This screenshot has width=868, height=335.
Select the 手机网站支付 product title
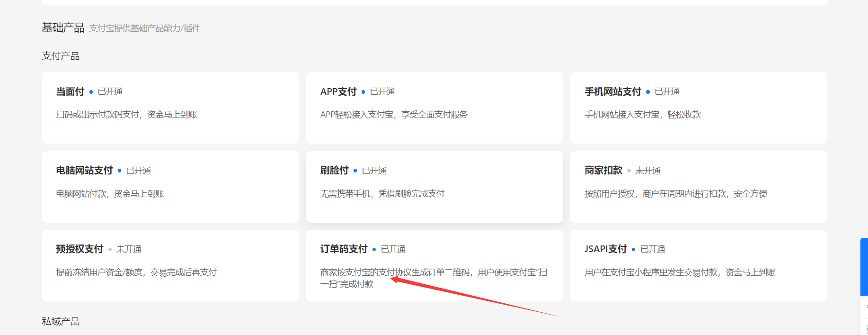coord(613,91)
